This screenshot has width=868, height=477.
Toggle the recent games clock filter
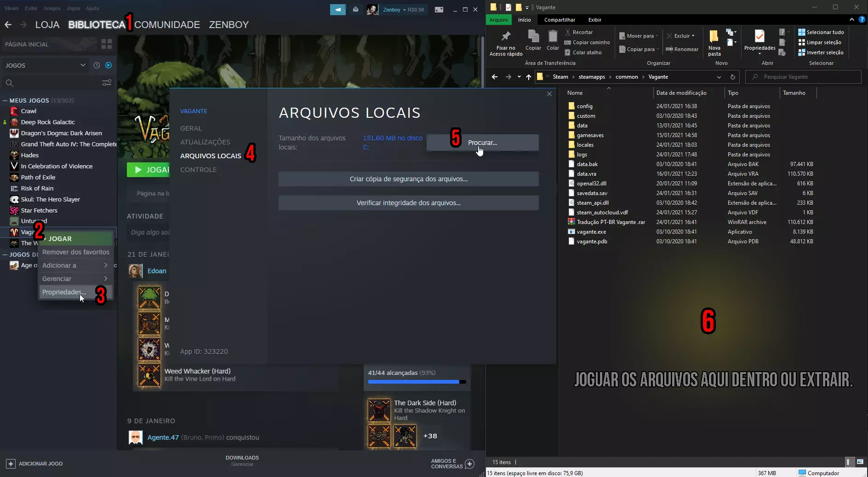tap(97, 65)
